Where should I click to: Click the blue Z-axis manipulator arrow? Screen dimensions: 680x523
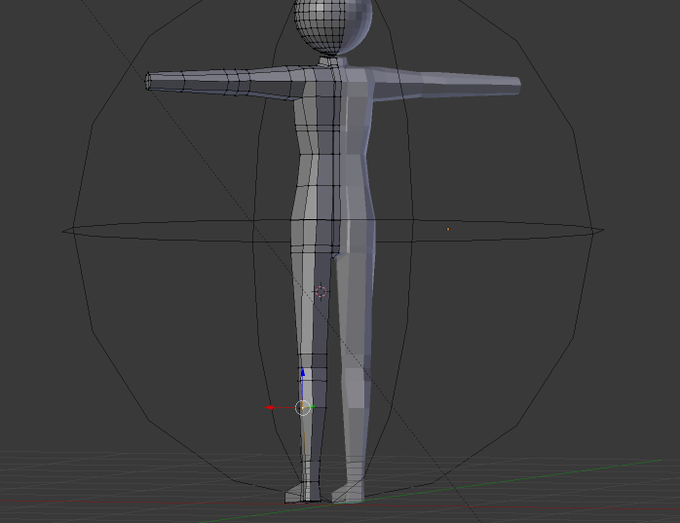point(303,373)
